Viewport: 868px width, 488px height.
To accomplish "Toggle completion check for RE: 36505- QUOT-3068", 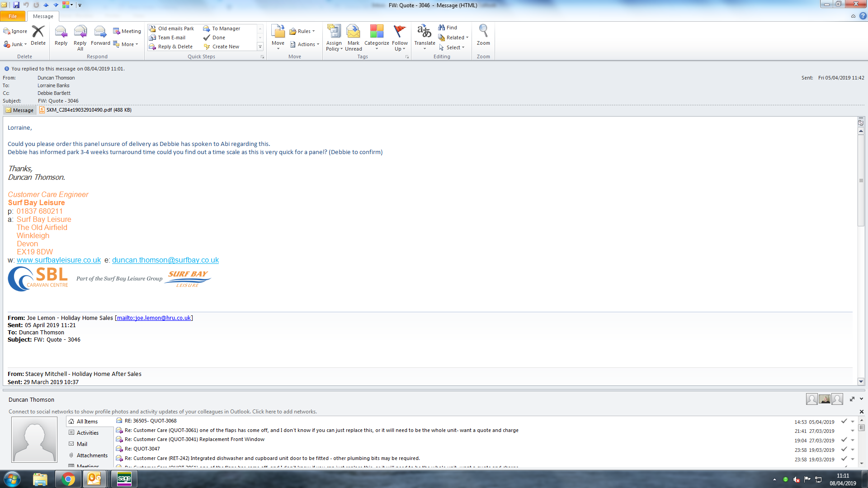I will [x=844, y=422].
